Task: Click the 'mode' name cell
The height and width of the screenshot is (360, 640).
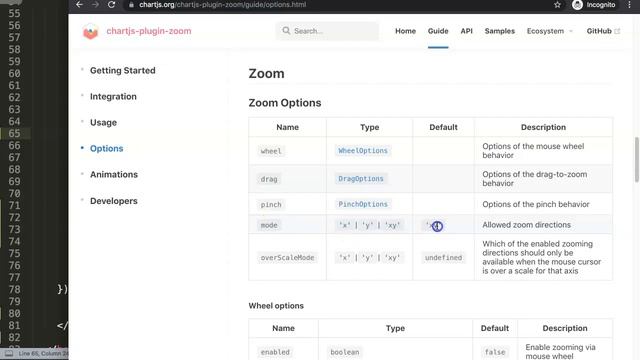Action: 269,225
